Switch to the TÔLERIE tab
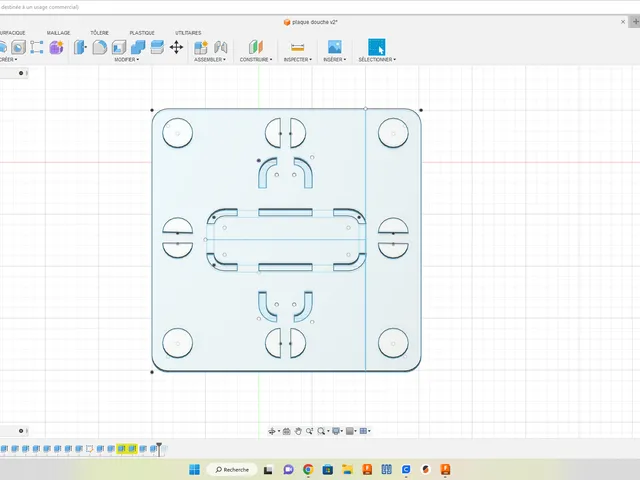Image resolution: width=640 pixels, height=480 pixels. click(100, 33)
